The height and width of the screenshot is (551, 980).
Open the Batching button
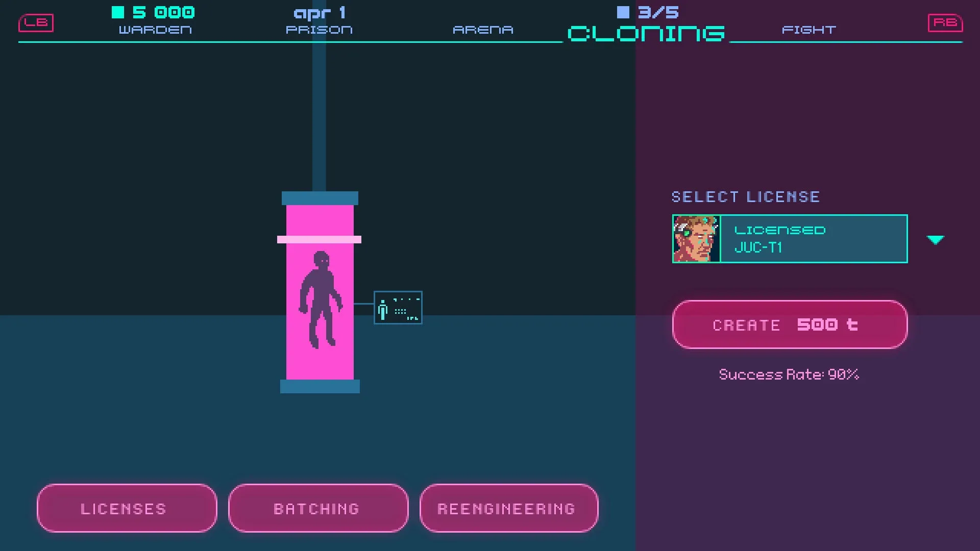tap(317, 508)
